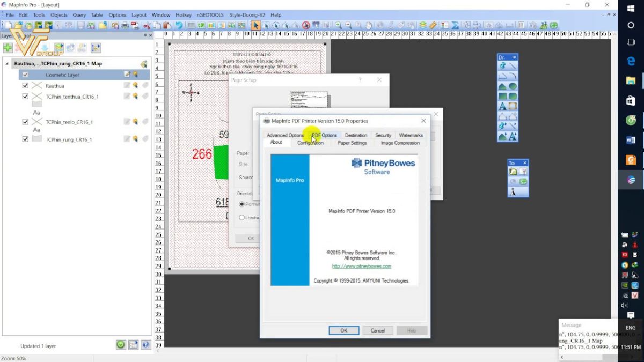Click green refresh icon at Layer Control bottom
Screen dimensions: 644x362
pos(121,345)
